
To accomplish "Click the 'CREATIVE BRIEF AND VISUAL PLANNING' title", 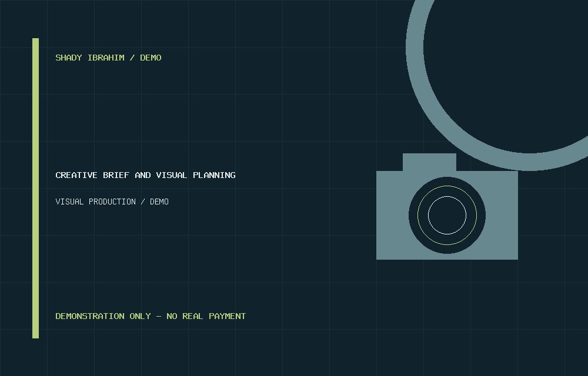I will 145,175.
